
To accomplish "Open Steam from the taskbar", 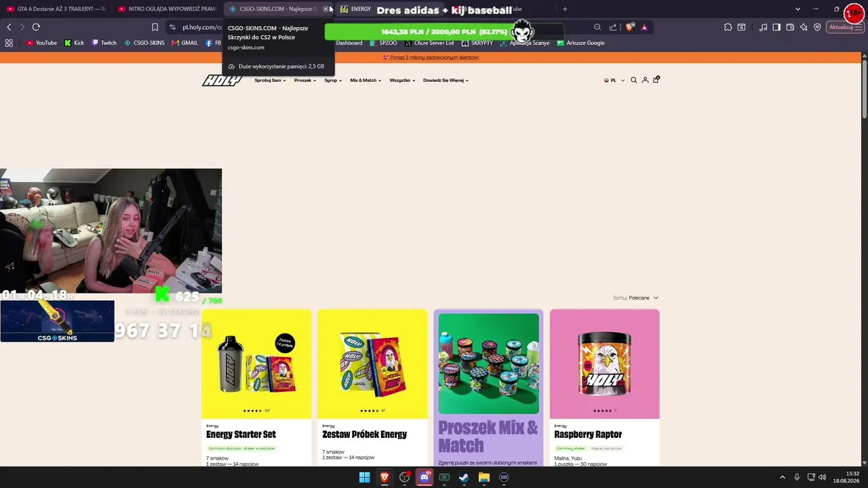I will (x=464, y=477).
